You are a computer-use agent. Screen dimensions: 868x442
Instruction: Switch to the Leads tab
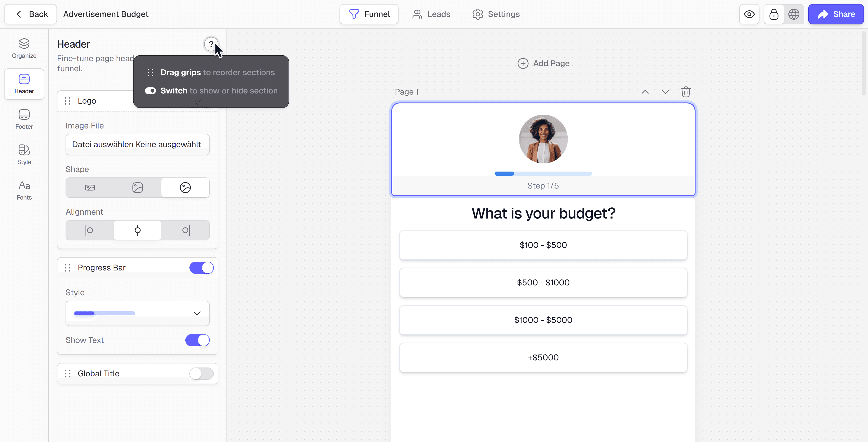[x=431, y=14]
